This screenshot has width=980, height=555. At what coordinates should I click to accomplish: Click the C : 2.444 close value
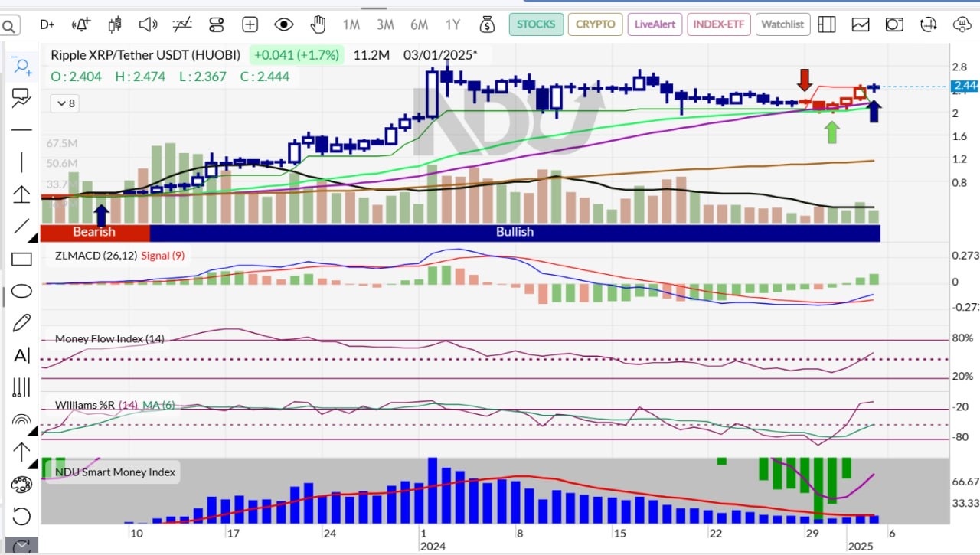[x=263, y=77]
